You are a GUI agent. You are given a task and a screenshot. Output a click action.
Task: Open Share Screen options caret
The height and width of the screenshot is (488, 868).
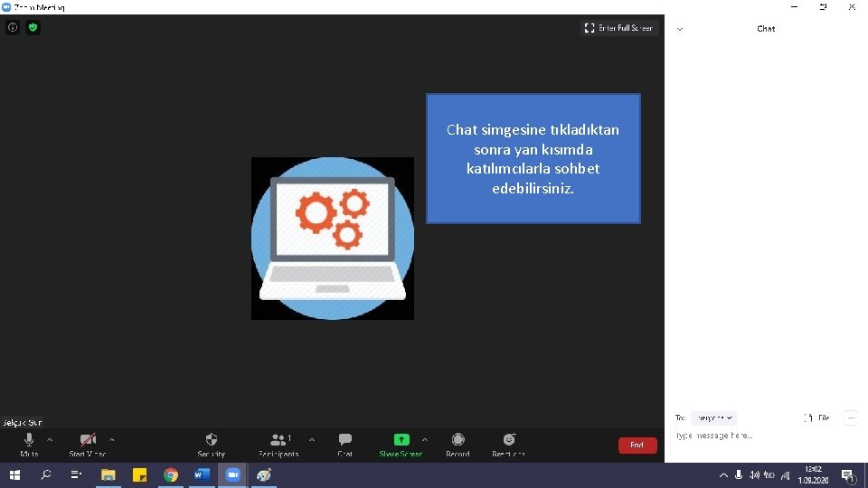425,440
